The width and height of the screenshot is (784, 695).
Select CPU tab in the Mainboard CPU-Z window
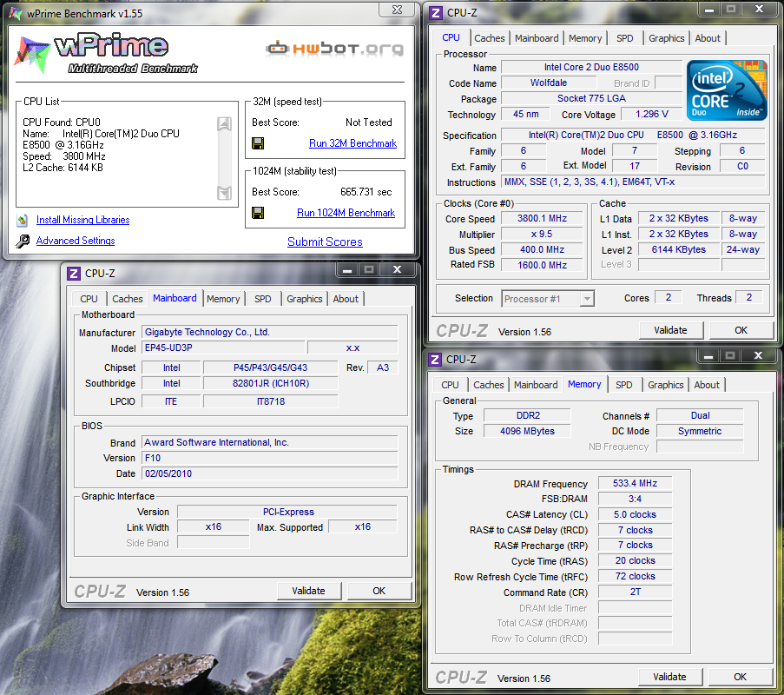89,299
